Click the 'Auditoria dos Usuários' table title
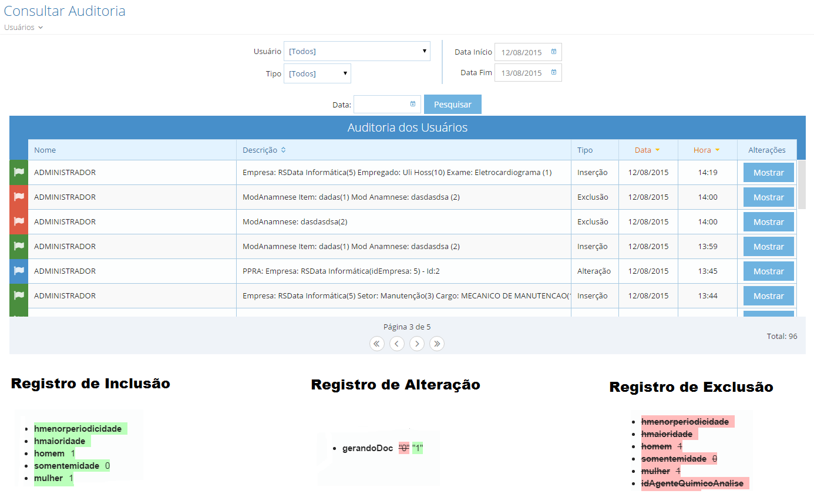Viewport: 814px width, 504px height. pyautogui.click(x=408, y=127)
